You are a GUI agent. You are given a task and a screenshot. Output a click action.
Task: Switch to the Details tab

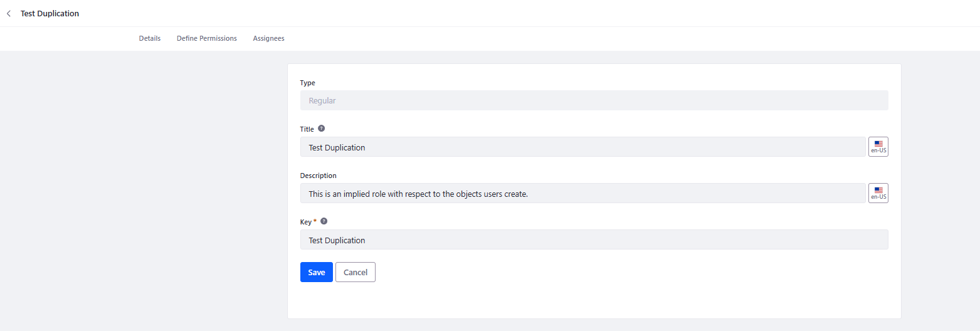(150, 38)
